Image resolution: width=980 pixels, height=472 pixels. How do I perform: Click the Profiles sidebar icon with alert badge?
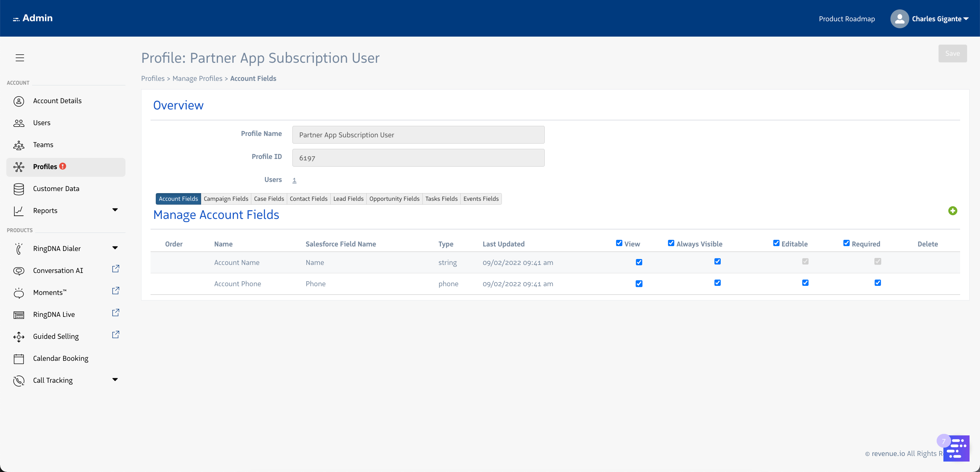tap(19, 167)
